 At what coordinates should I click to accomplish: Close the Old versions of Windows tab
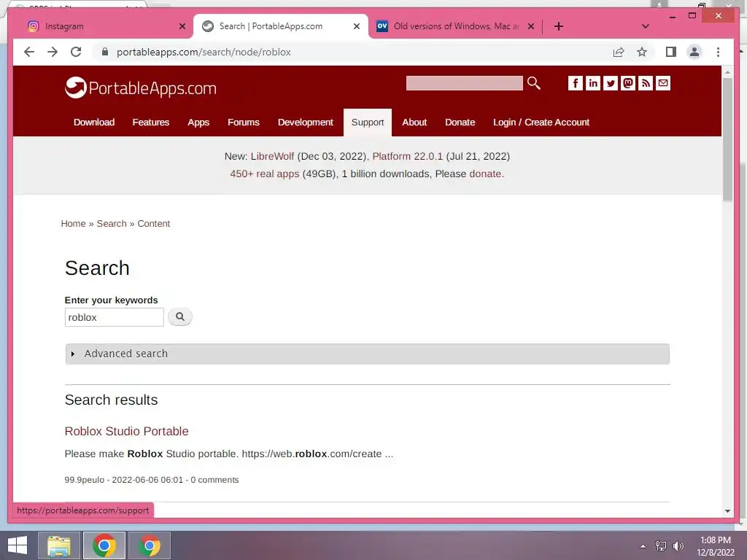click(x=531, y=26)
